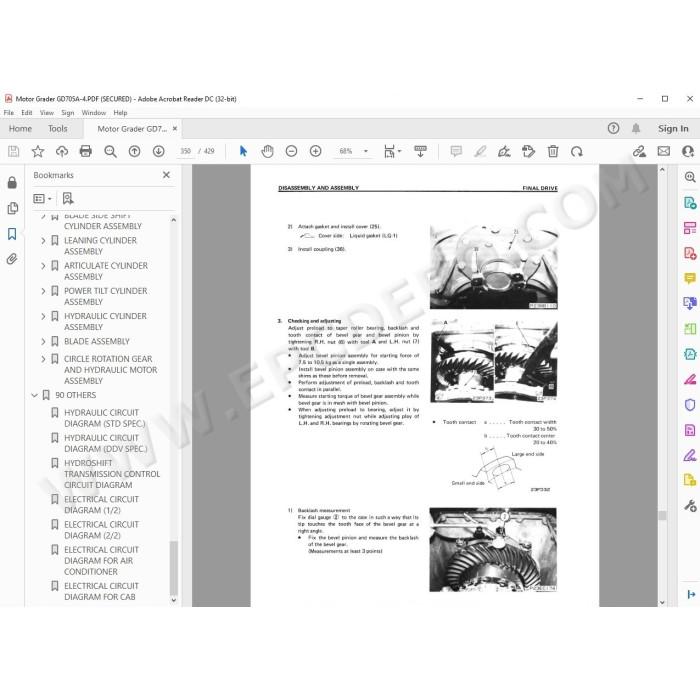Open the Attachments paperclip panel

pyautogui.click(x=12, y=259)
